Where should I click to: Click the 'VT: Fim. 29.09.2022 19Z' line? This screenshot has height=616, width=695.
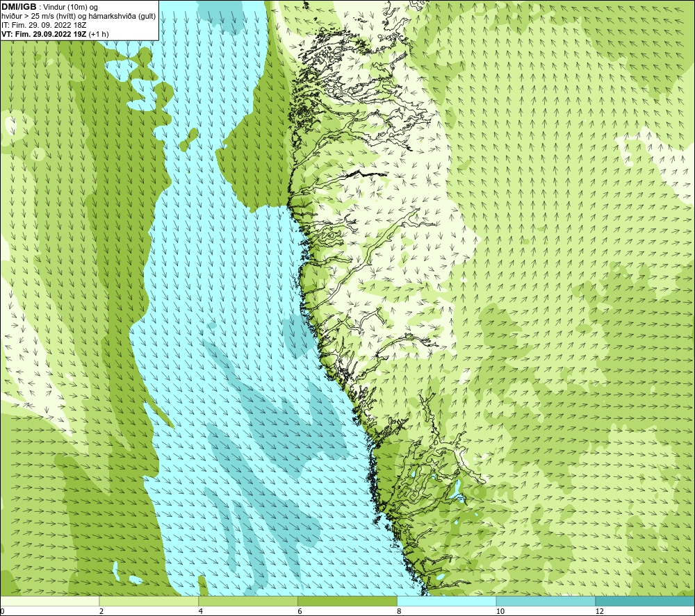(x=44, y=34)
